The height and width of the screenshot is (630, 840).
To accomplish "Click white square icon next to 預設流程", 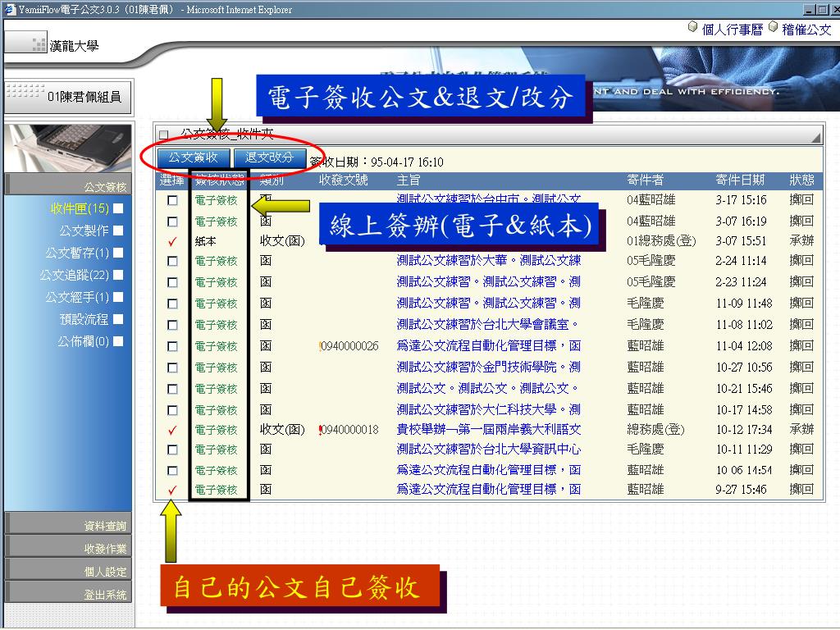I will pos(118,319).
